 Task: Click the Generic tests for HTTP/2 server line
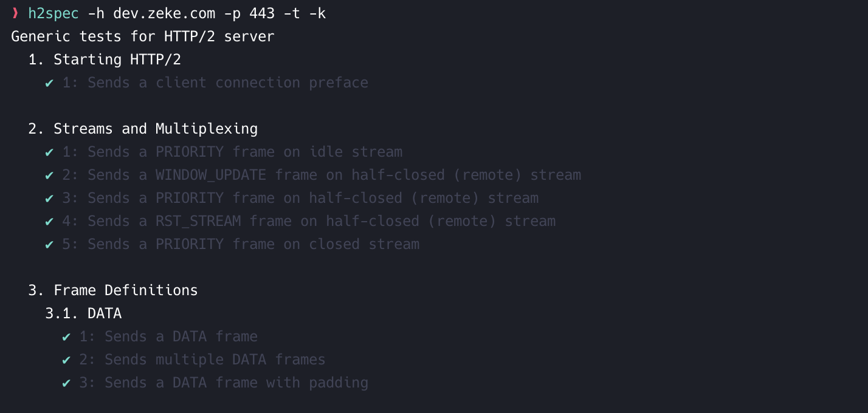click(x=143, y=36)
